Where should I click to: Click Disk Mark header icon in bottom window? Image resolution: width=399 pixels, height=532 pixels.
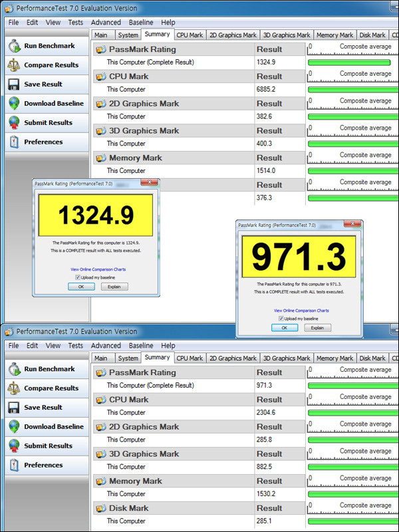pos(101,509)
